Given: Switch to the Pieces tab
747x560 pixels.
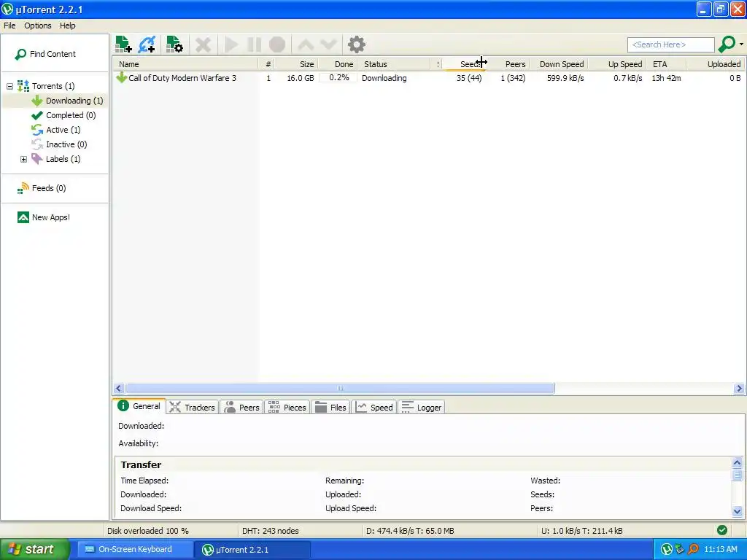Looking at the screenshot, I should coord(287,408).
